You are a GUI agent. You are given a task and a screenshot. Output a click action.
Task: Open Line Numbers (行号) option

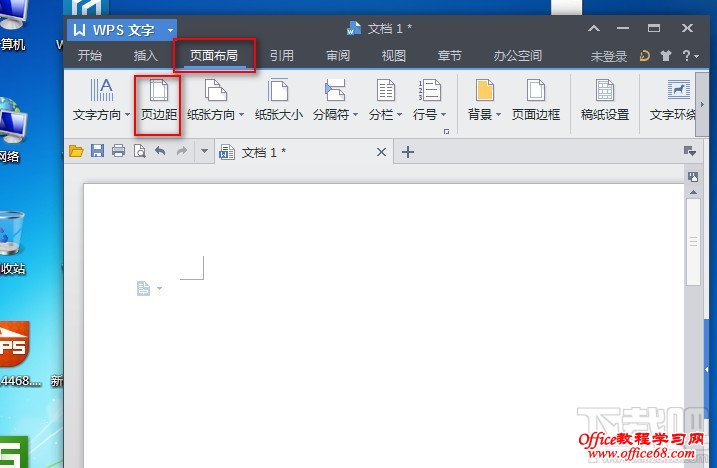[429, 100]
